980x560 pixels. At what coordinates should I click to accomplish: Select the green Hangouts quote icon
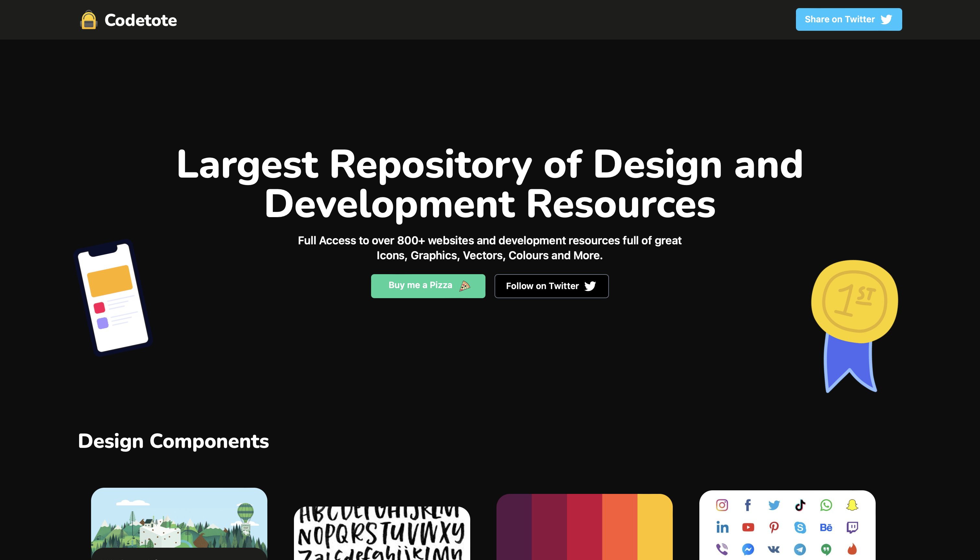826,549
